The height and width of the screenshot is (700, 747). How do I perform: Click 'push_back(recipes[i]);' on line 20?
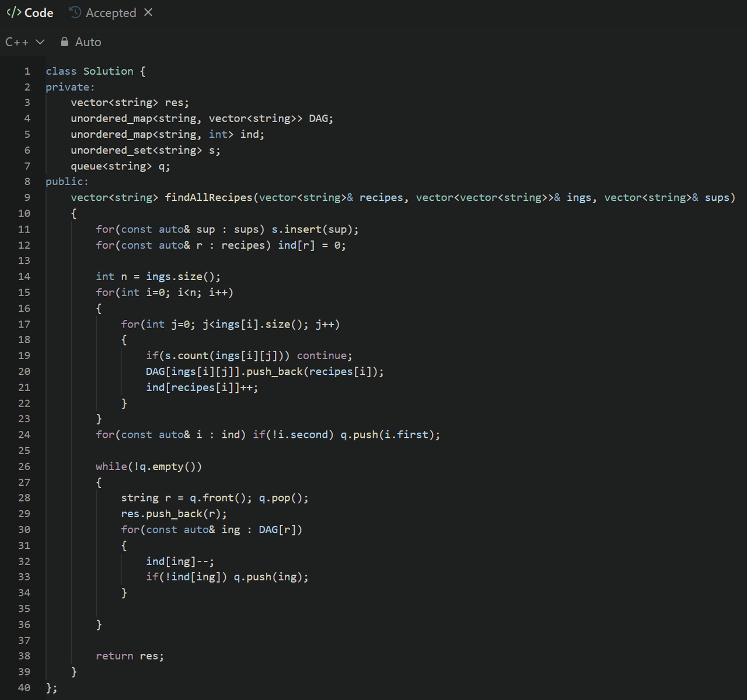click(x=315, y=371)
